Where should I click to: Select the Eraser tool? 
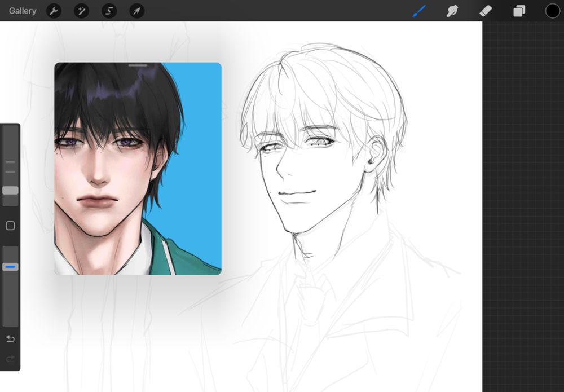click(486, 11)
